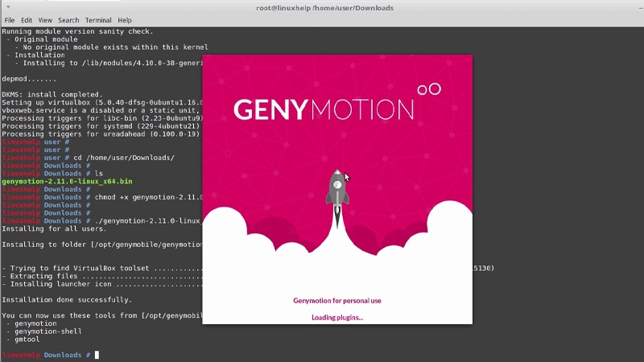This screenshot has width=644, height=362.
Task: Click the rocket illustration on splash screen
Action: pos(337,199)
